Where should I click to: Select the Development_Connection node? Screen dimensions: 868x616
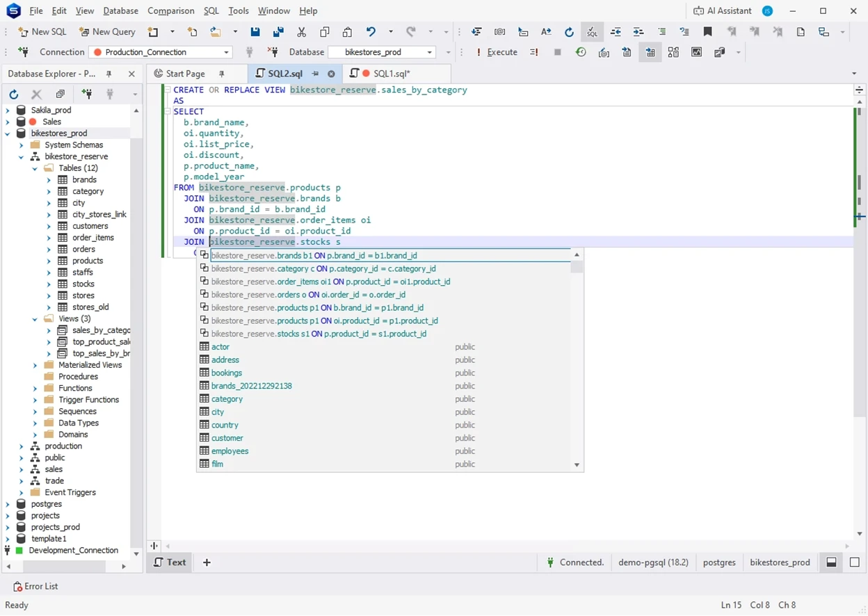(x=73, y=551)
